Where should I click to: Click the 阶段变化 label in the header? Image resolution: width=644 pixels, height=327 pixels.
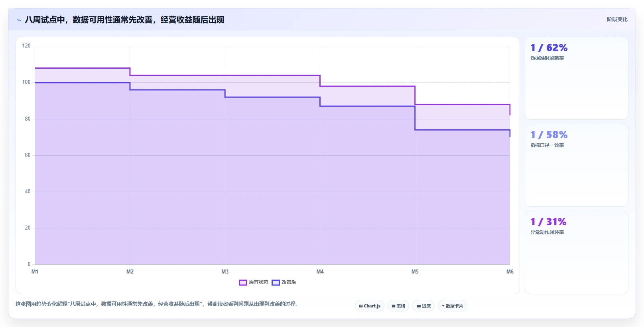pos(617,19)
